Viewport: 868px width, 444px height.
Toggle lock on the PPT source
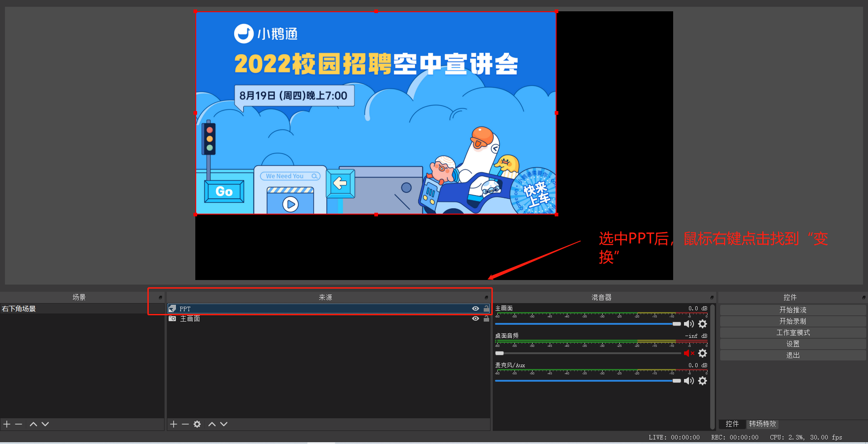coord(486,308)
